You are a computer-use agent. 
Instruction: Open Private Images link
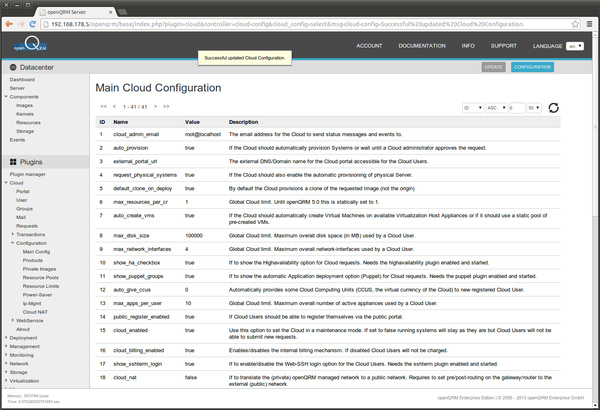tap(39, 269)
